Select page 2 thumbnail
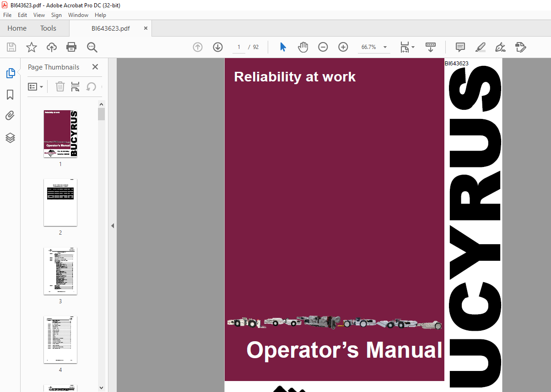 [60, 202]
